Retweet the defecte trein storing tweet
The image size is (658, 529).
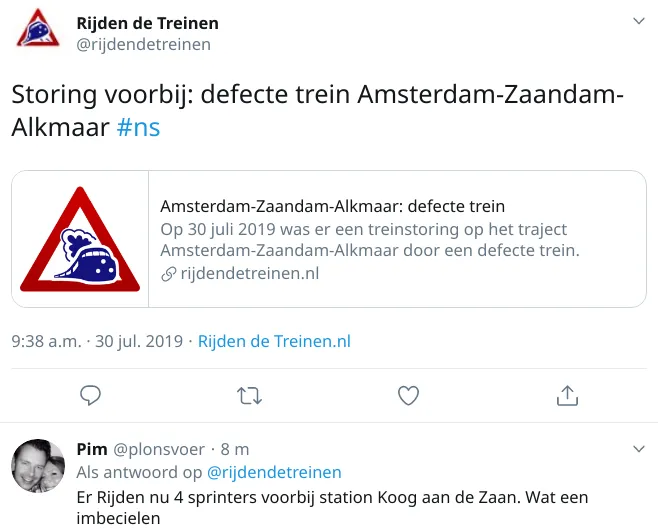tap(249, 395)
